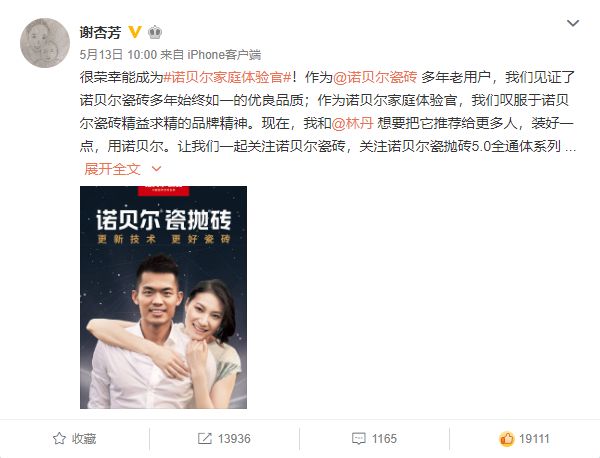Open the 1165 comments count
Viewport: 600px width, 458px height.
[384, 438]
